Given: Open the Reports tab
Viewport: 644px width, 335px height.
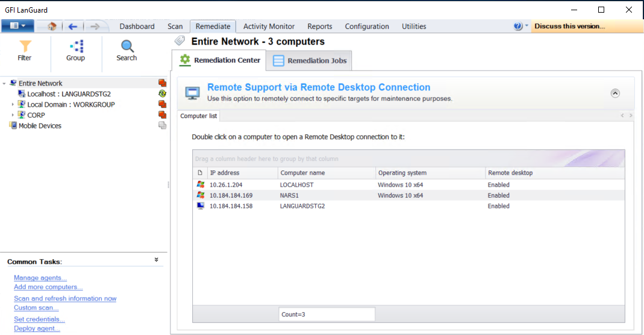Looking at the screenshot, I should [319, 27].
